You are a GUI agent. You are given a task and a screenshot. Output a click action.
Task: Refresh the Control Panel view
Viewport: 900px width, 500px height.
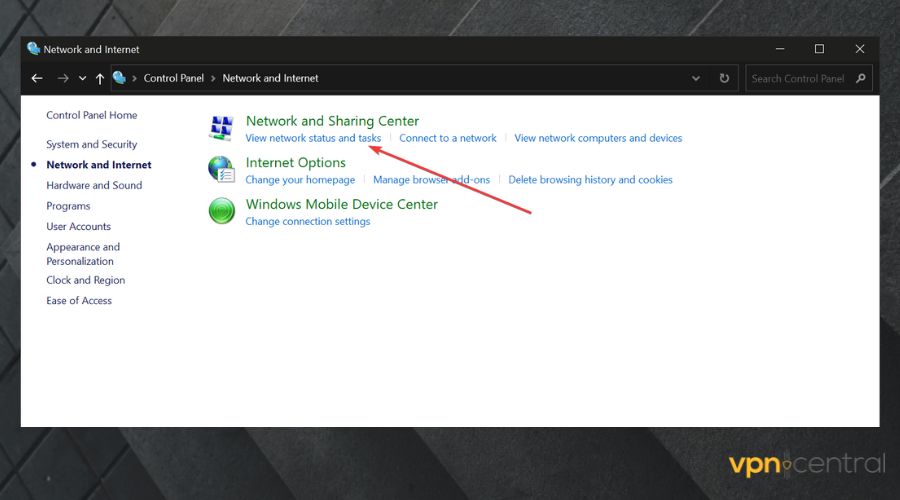coord(724,78)
